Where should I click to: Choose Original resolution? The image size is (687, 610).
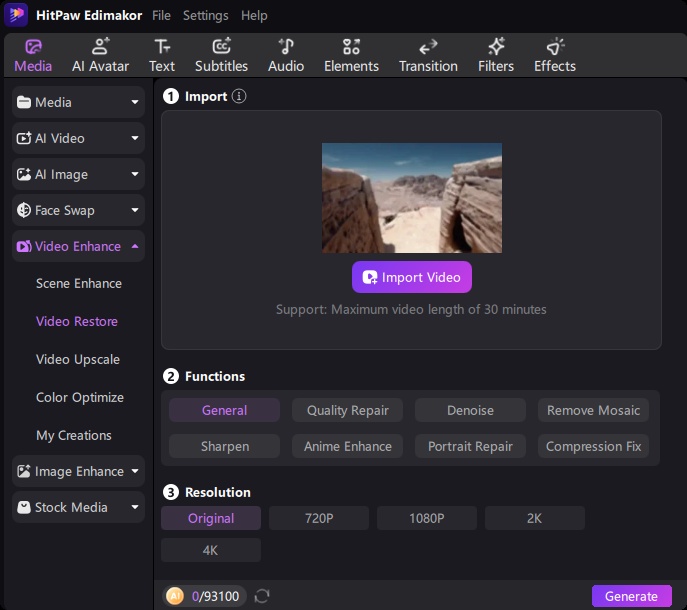point(211,518)
